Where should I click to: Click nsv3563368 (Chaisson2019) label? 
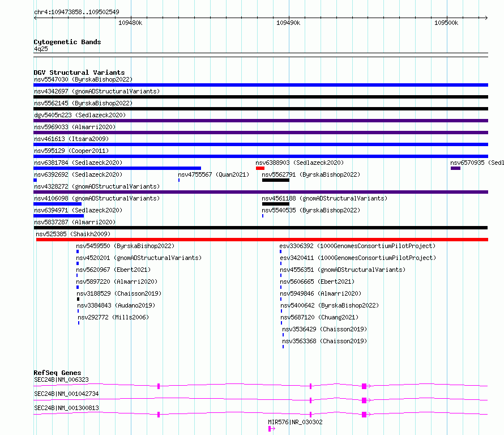point(324,341)
